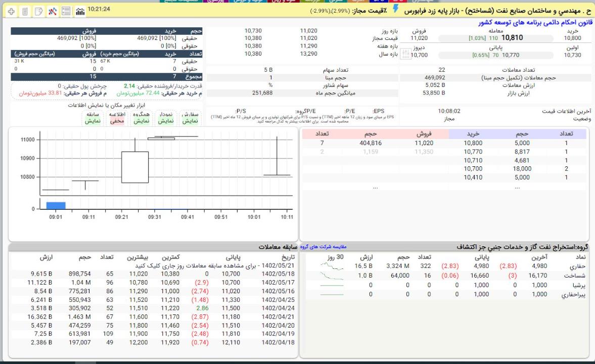Click the blue lightning bolt icon
The image size is (595, 364).
point(395,10)
